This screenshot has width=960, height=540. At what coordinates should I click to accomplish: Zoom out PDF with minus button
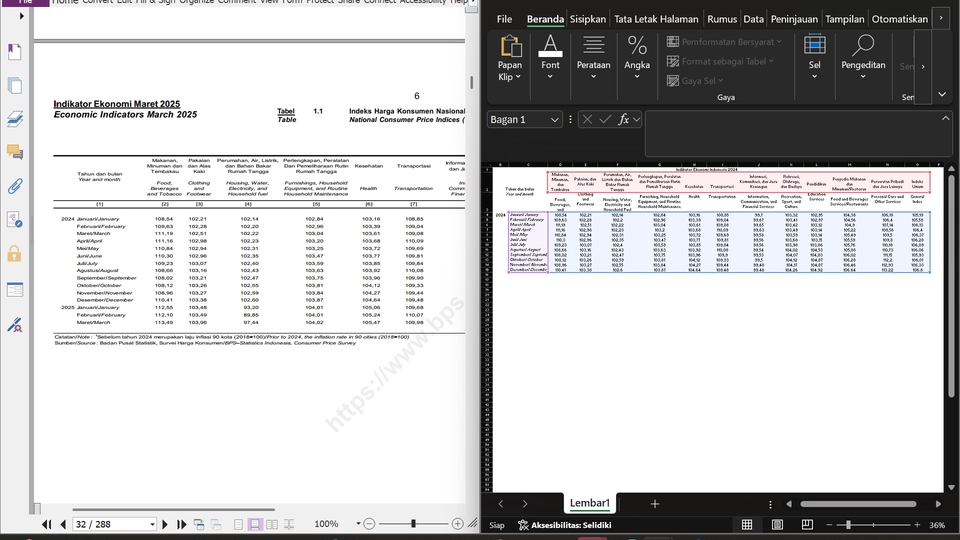[369, 524]
